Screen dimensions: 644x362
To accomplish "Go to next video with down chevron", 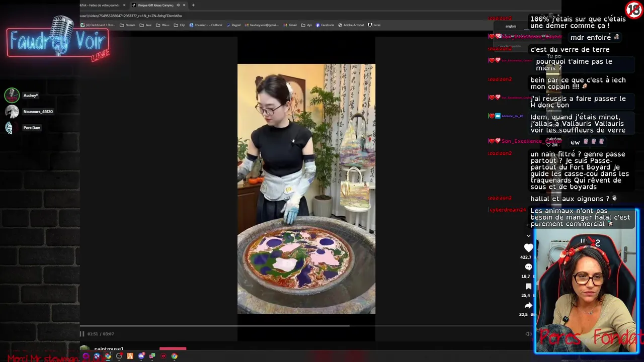I will (528, 235).
